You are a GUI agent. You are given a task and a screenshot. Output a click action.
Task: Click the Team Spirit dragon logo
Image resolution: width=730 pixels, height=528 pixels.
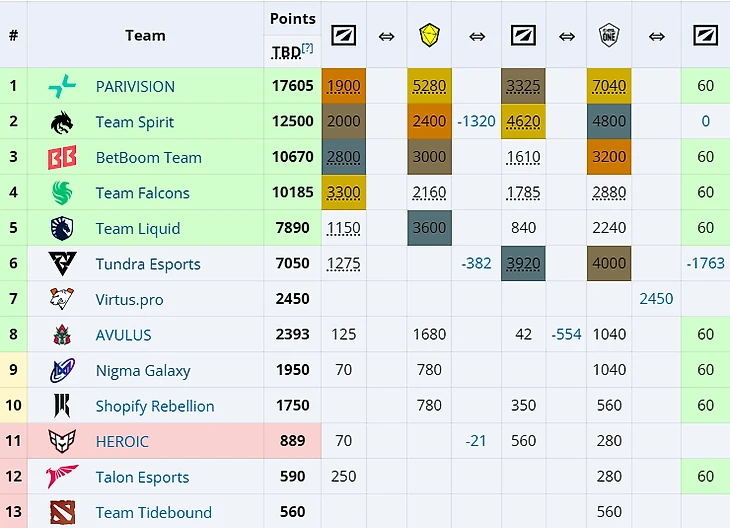click(62, 122)
